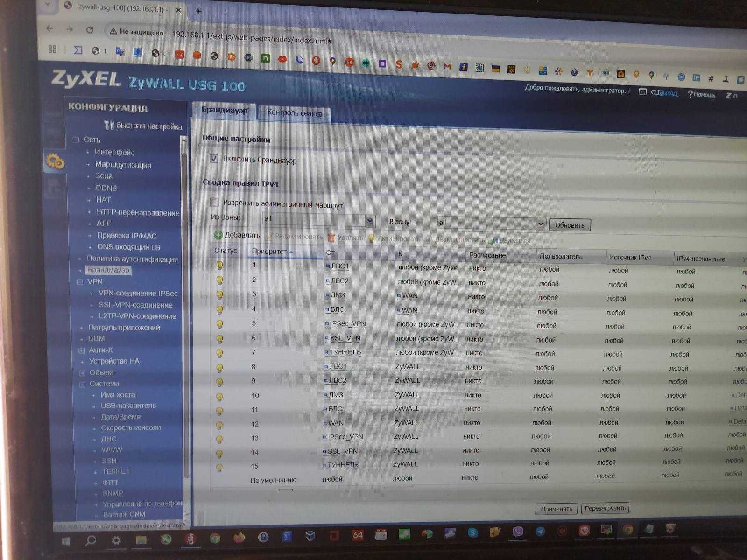
Task: Click ТУННЕЛЬ in priority 7 row
Action: point(345,352)
